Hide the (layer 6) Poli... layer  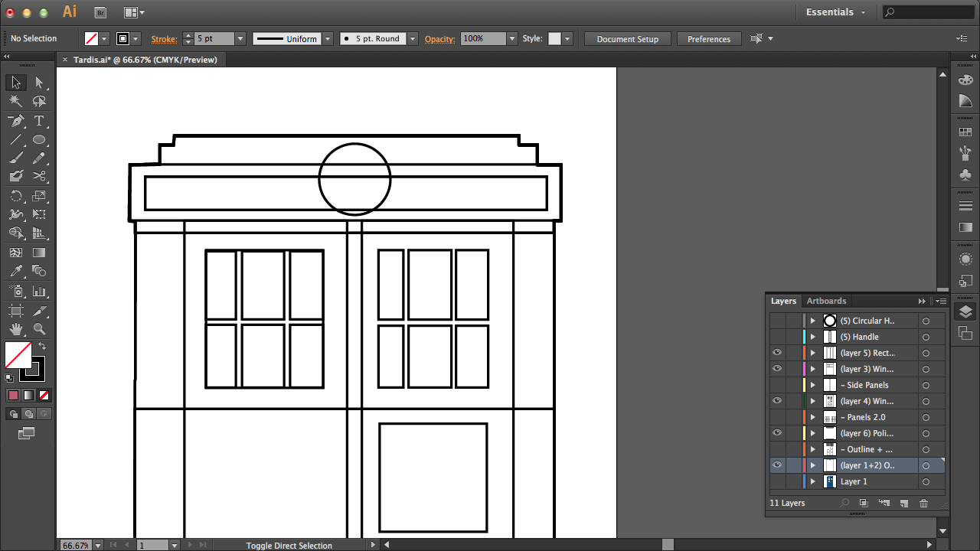coord(777,433)
